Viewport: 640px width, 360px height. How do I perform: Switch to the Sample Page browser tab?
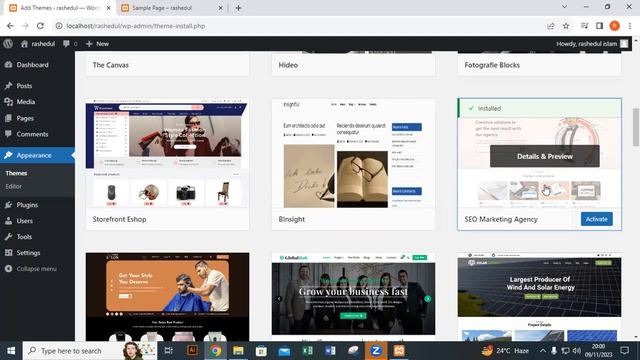coord(171,8)
